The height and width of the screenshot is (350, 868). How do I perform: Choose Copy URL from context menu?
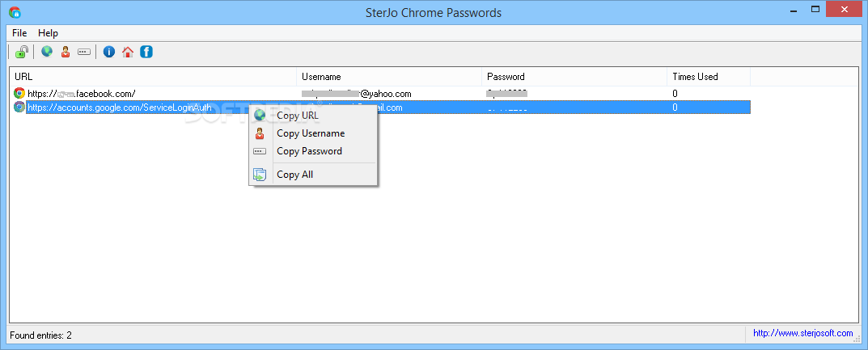pos(313,116)
